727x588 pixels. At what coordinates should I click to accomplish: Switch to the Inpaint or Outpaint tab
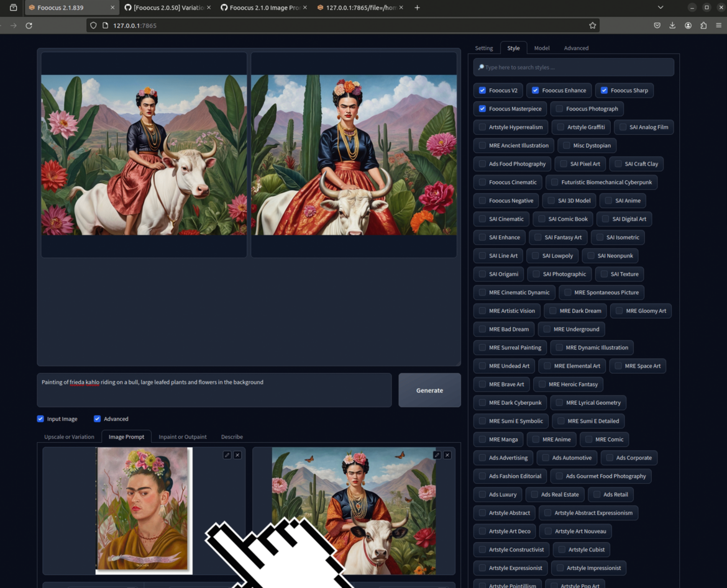coord(183,437)
